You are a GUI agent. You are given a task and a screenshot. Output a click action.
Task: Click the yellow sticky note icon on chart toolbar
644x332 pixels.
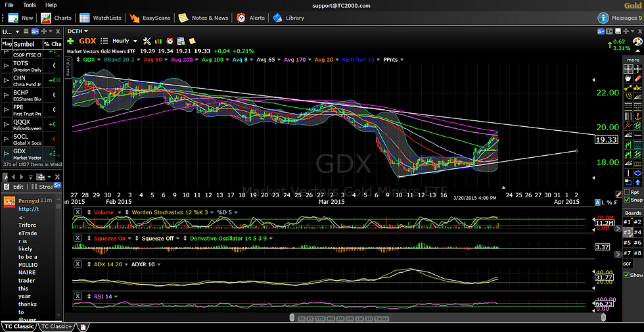tap(192, 41)
